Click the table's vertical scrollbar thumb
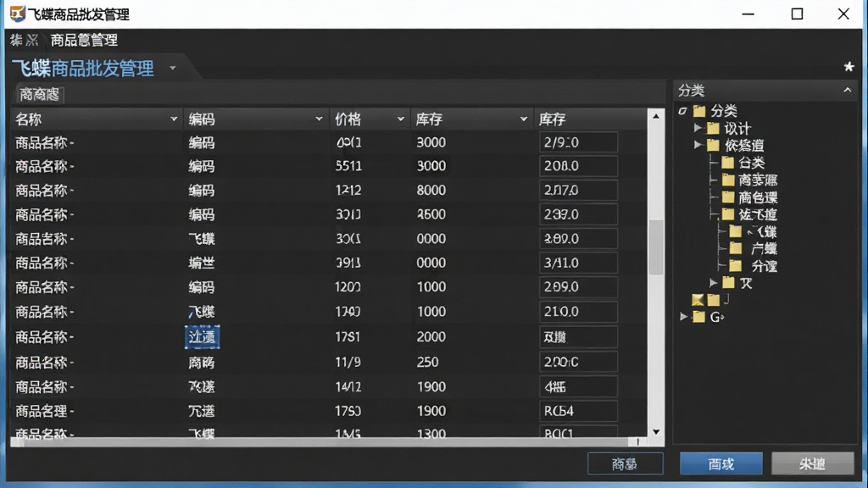This screenshot has width=868, height=488. (656, 247)
